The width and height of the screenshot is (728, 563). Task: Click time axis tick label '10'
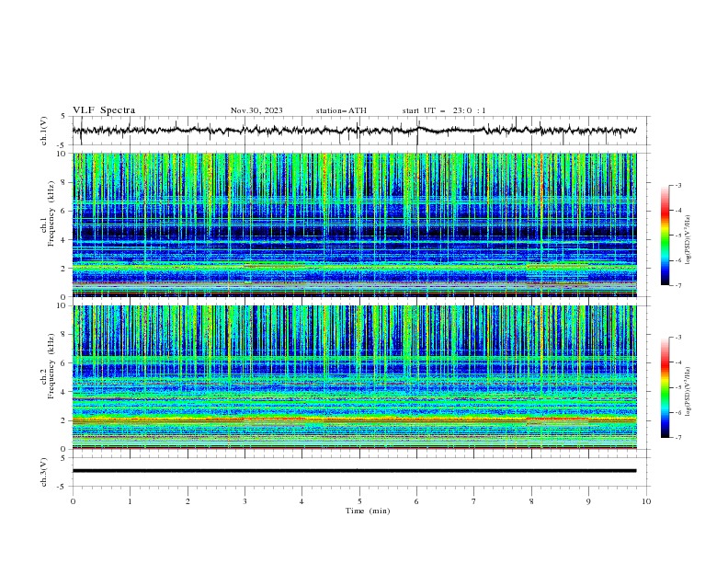[646, 501]
